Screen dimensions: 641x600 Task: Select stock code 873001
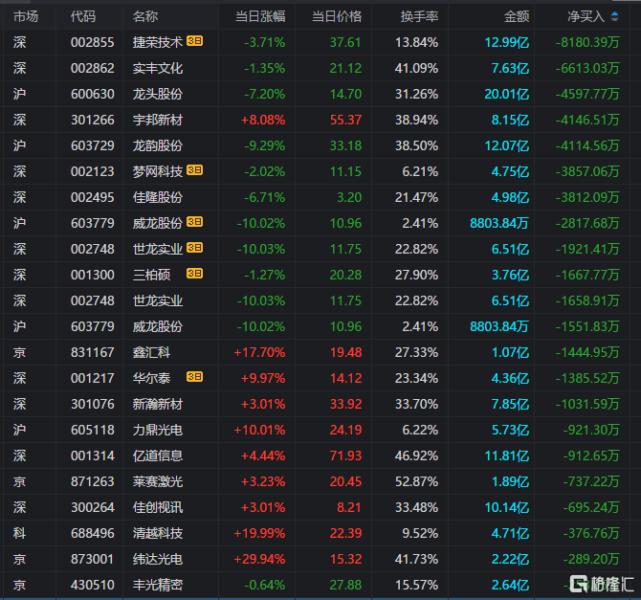tap(92, 560)
